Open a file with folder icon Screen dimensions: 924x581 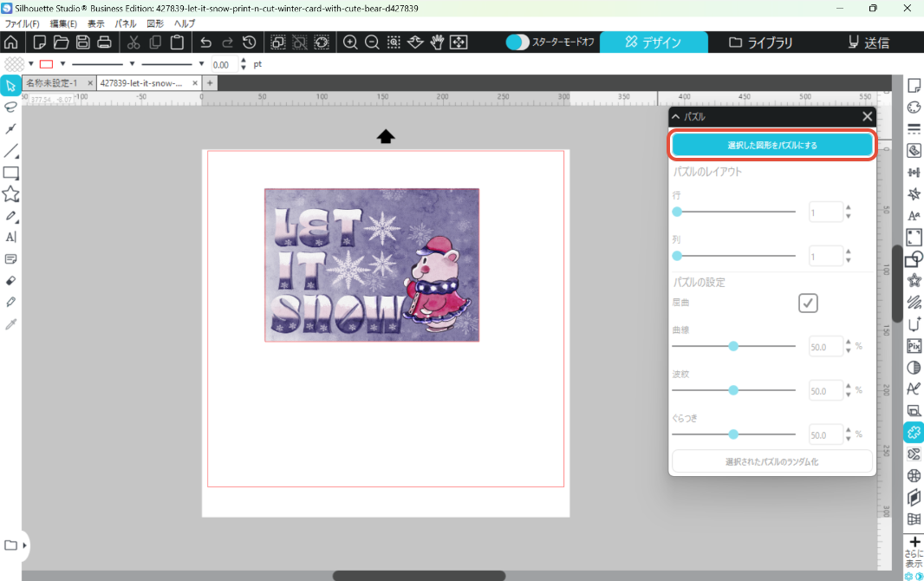click(62, 42)
